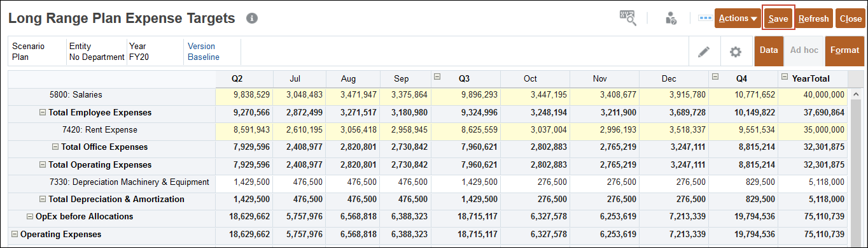Switch to the Ad hoc tab
The height and width of the screenshot is (248, 868).
(x=804, y=50)
